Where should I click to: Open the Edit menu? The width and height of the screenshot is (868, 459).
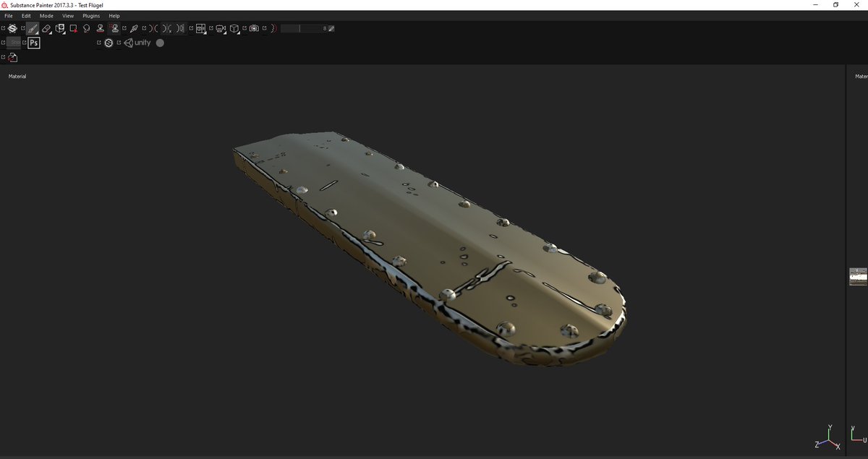click(26, 15)
